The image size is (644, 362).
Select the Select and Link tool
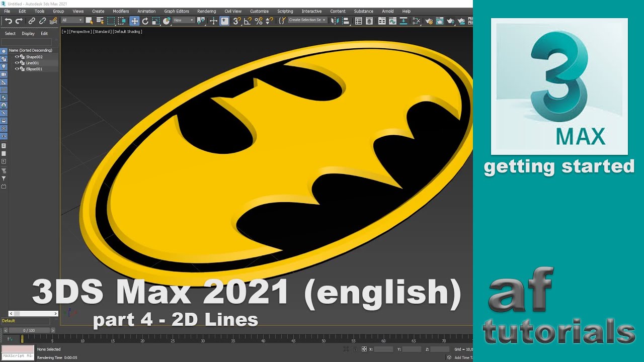32,21
